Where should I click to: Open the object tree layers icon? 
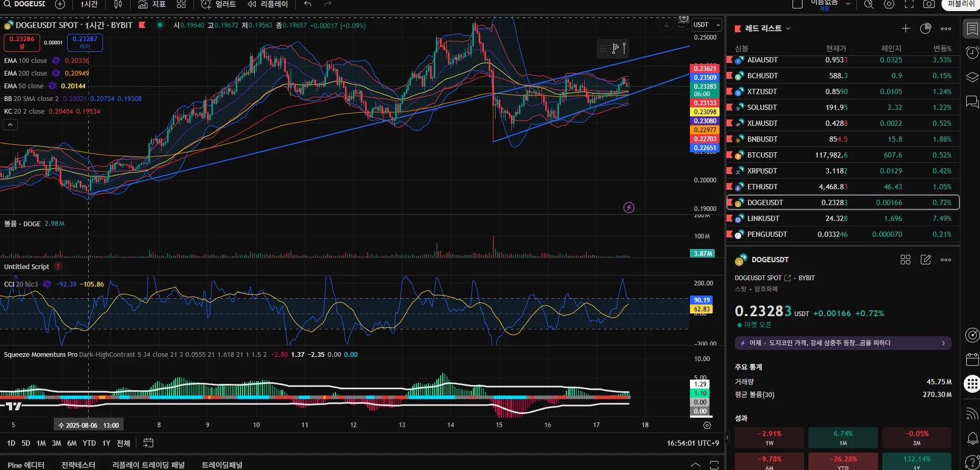972,77
